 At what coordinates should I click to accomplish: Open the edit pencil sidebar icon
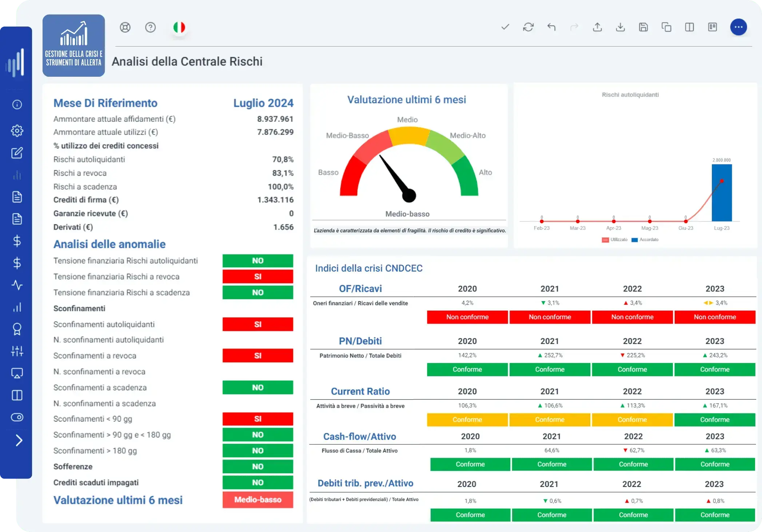point(17,153)
